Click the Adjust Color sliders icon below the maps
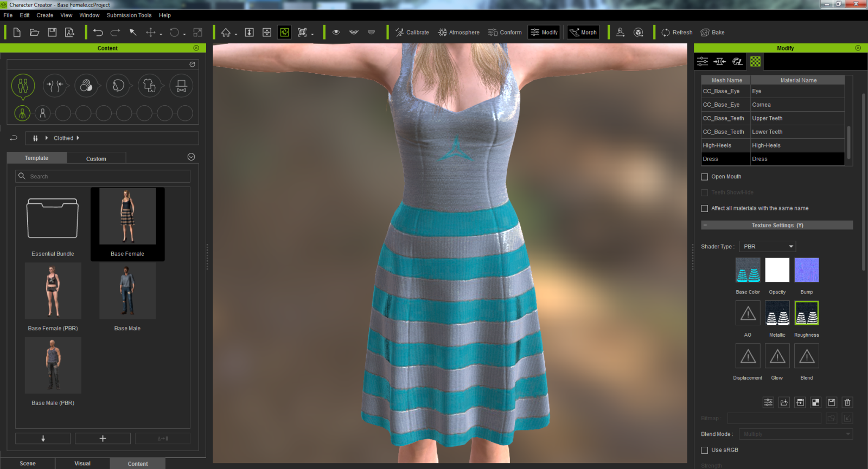Viewport: 868px width, 469px height. (768, 402)
